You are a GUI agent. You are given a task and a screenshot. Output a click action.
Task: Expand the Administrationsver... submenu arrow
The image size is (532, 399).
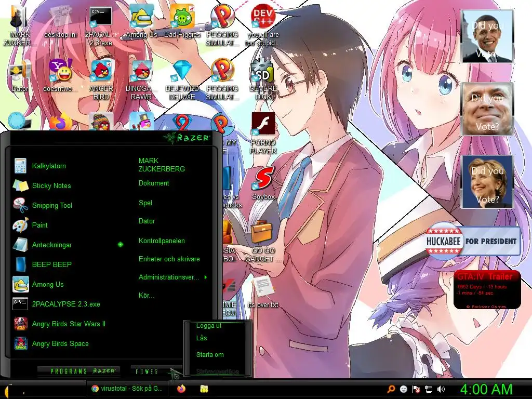pyautogui.click(x=206, y=277)
